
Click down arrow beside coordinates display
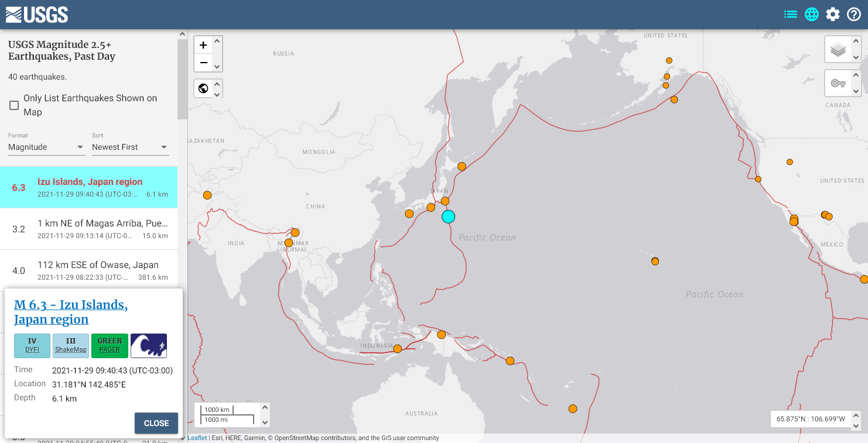856,426
